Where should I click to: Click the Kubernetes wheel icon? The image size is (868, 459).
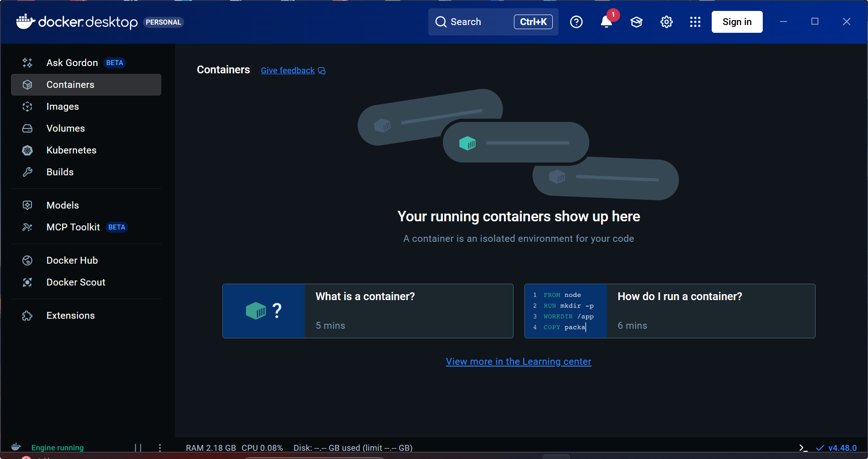click(x=27, y=150)
